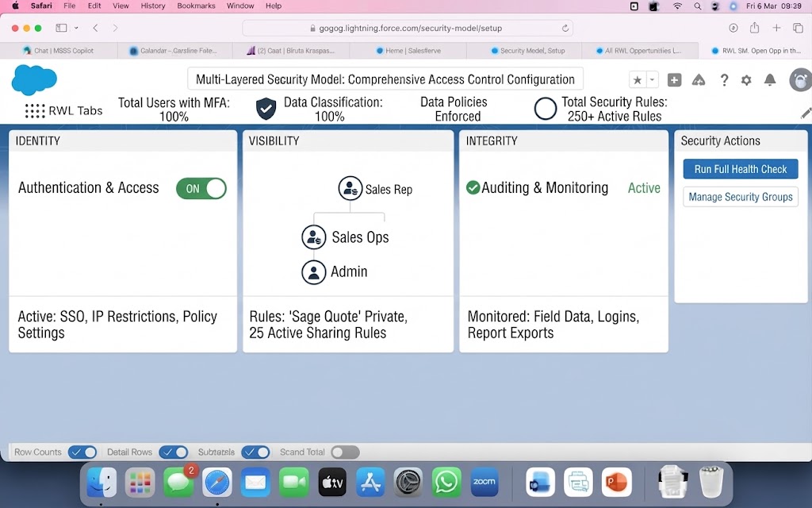The width and height of the screenshot is (812, 508).
Task: Click the pencil edit icon
Action: tap(806, 113)
